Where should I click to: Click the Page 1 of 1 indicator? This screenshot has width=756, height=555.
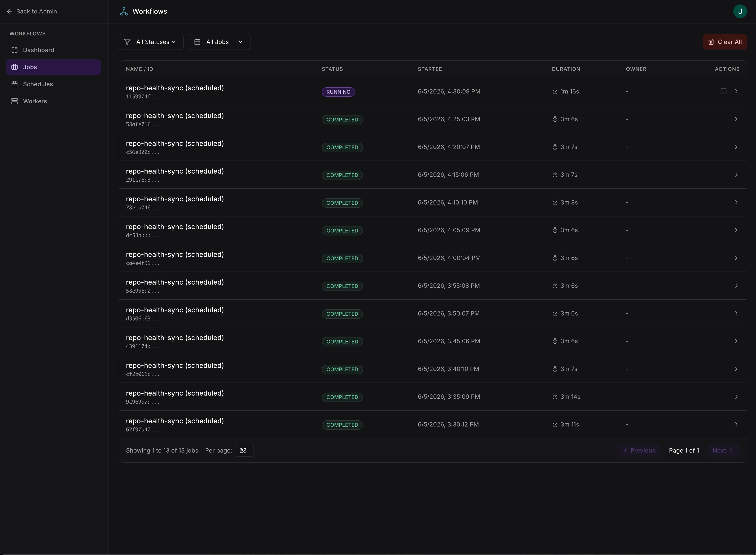pos(684,451)
